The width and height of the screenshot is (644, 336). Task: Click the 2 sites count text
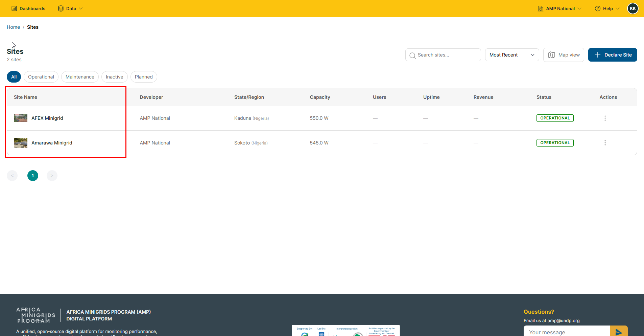pyautogui.click(x=14, y=60)
